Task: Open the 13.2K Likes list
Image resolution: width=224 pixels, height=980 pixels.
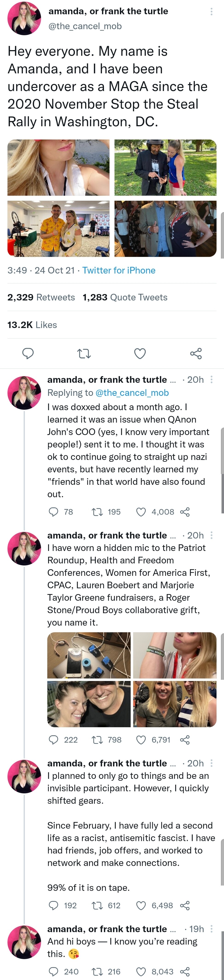Action: (32, 324)
